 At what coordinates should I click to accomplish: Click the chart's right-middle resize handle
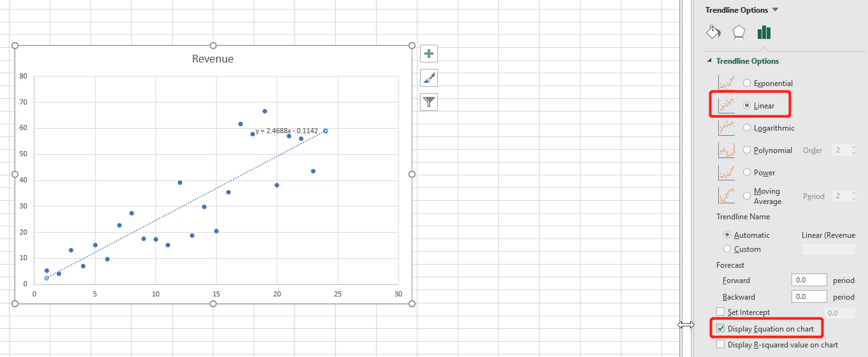[x=412, y=174]
